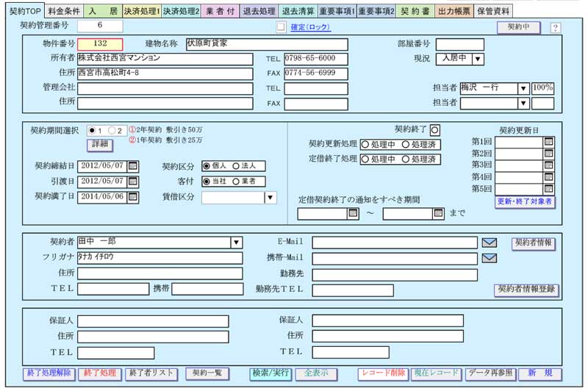Viewport: 588px width, 391px height.
Task: Click the 更新・終了対象者 button
Action: (x=525, y=201)
